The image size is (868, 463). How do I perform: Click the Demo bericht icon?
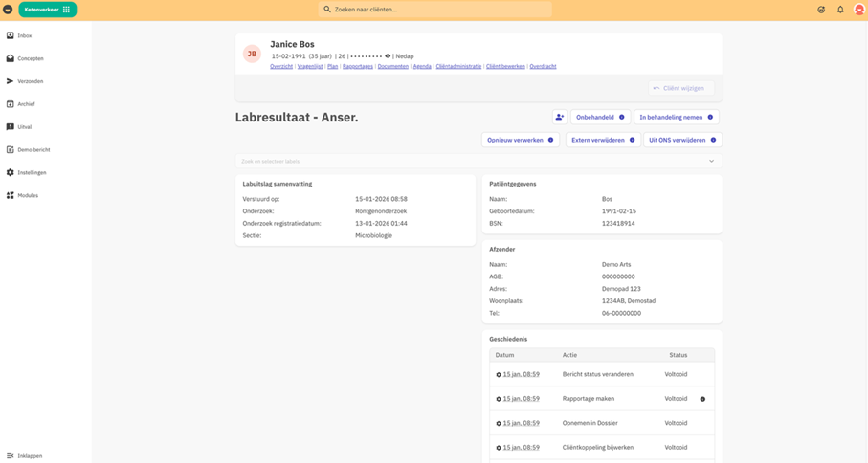(10, 149)
